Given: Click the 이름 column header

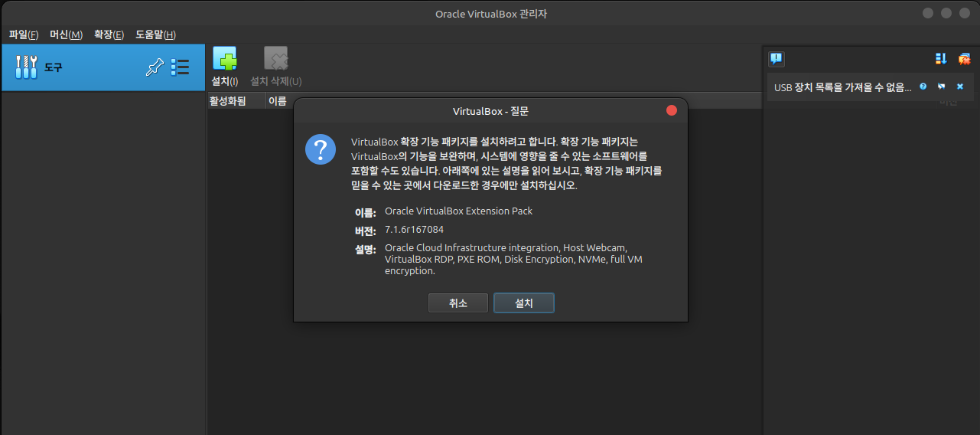Looking at the screenshot, I should 277,101.
